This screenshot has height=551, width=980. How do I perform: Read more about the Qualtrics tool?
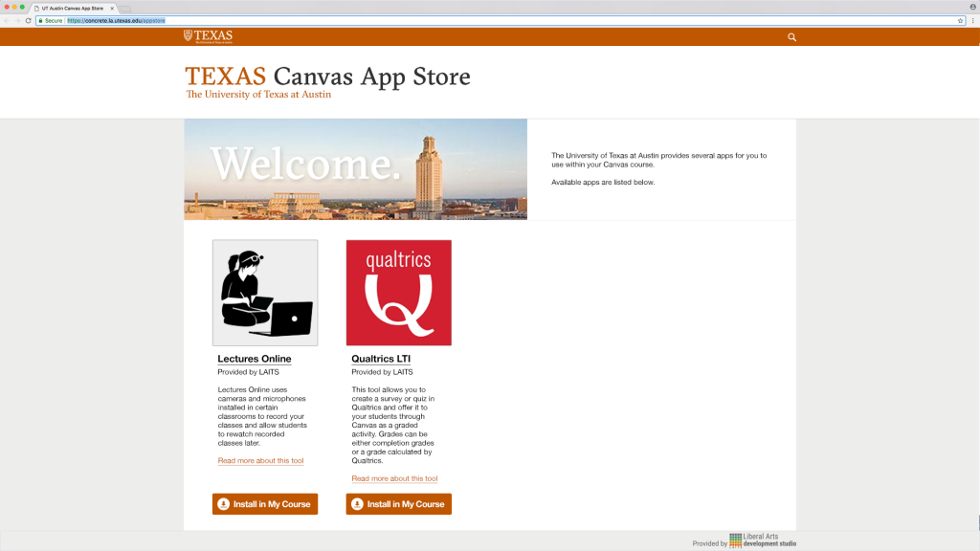click(394, 478)
